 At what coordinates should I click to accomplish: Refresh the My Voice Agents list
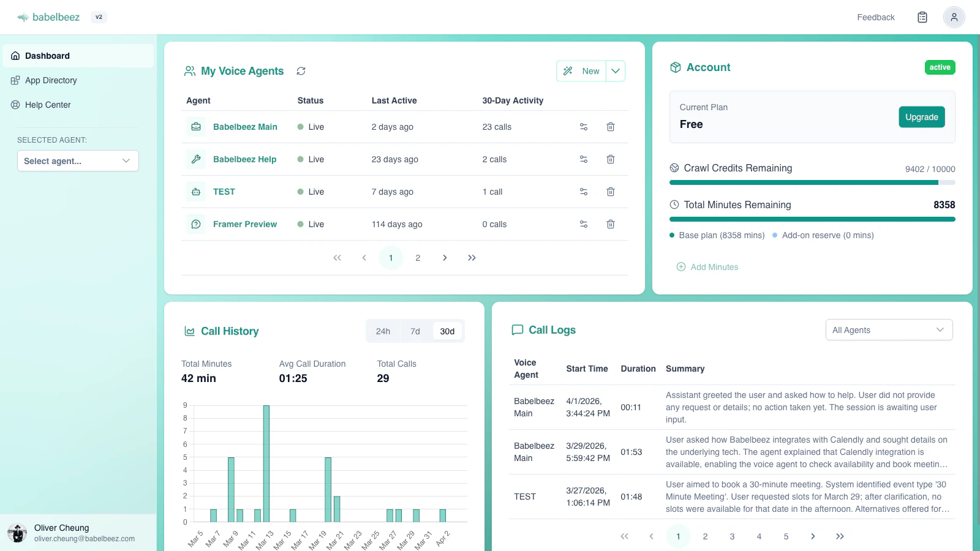301,71
